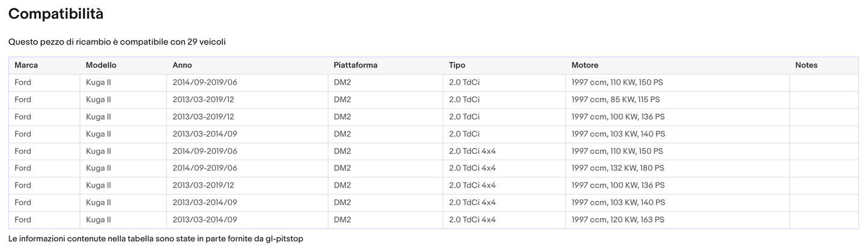Click the last row's Kuga II cell
This screenshot has height=252, width=868.
coord(99,220)
